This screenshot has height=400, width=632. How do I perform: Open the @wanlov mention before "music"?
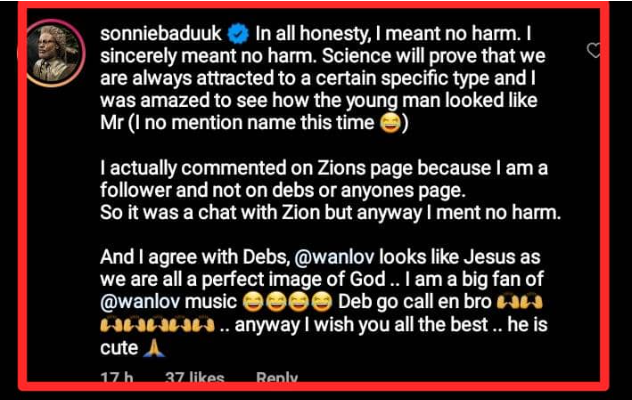point(140,302)
